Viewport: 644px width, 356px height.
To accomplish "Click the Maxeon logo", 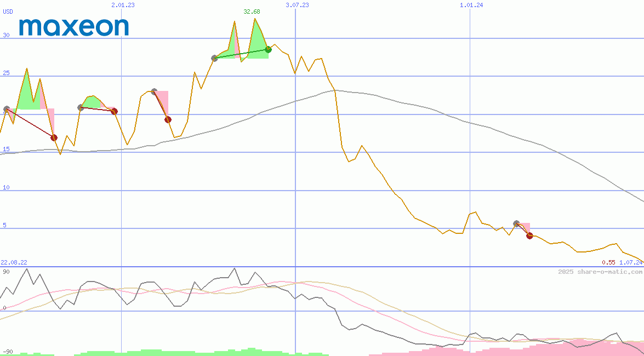I will tap(74, 27).
